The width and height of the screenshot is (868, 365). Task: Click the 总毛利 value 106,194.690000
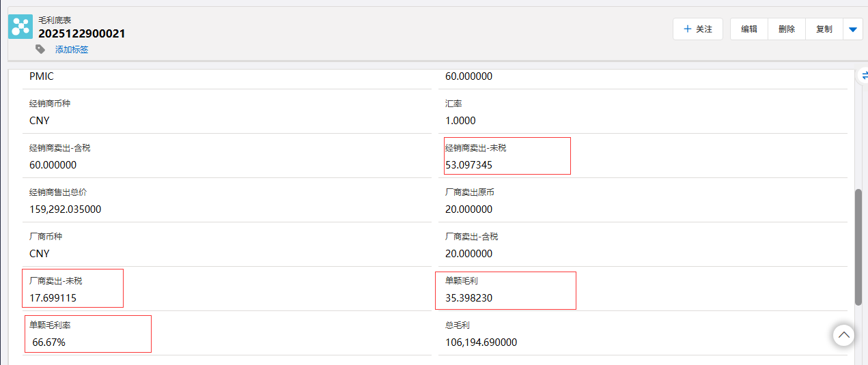[481, 342]
